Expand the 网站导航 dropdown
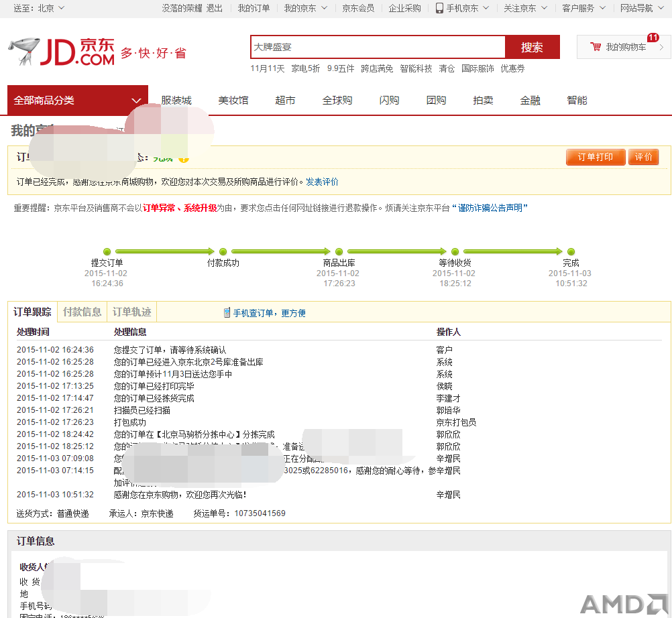Screen dimensions: 672x618 [642, 8]
